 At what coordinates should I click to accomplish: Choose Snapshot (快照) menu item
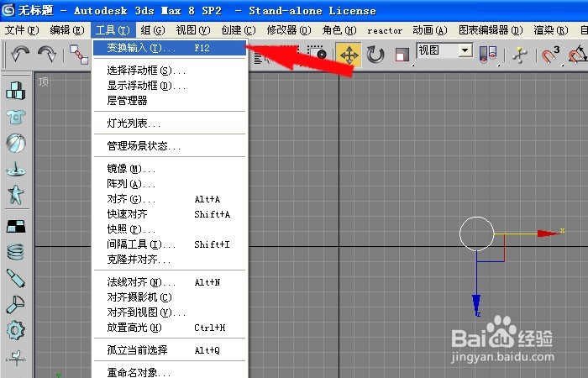(170, 229)
